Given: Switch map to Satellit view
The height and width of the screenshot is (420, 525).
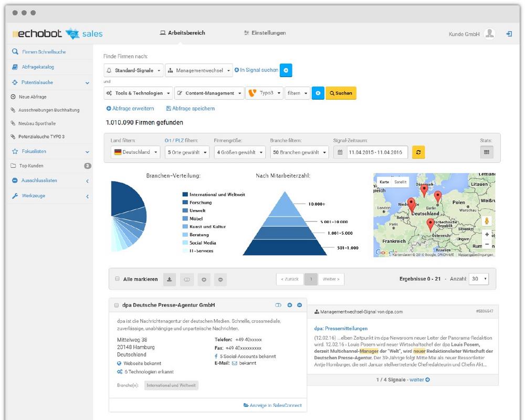Looking at the screenshot, I should tap(400, 182).
